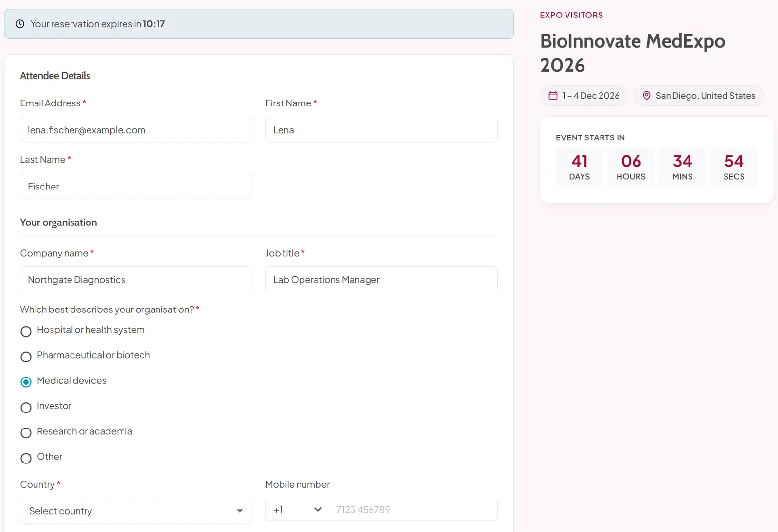This screenshot has height=532, width=778.
Task: Click the 1 – 4 Dec 2026 date chip
Action: [583, 96]
